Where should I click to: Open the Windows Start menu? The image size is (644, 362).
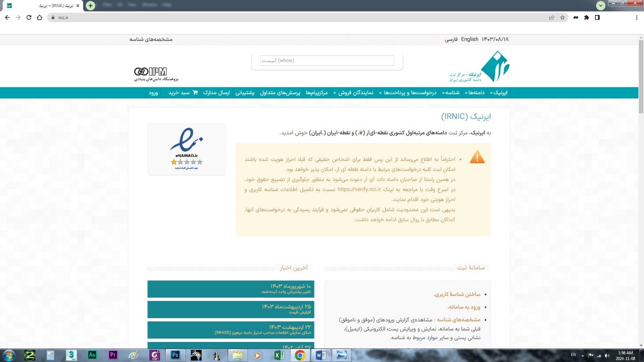[8, 355]
